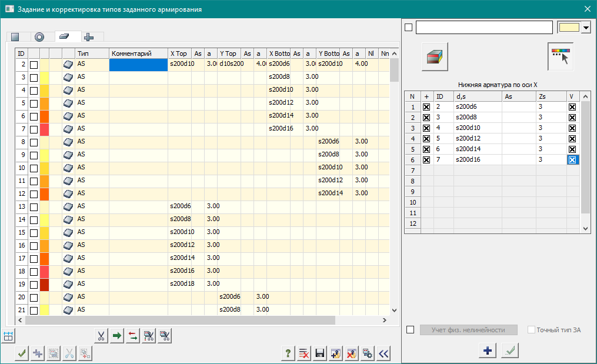Enable the Точный тип ЗА checkbox
Screen dimensions: 597x364
click(532, 330)
